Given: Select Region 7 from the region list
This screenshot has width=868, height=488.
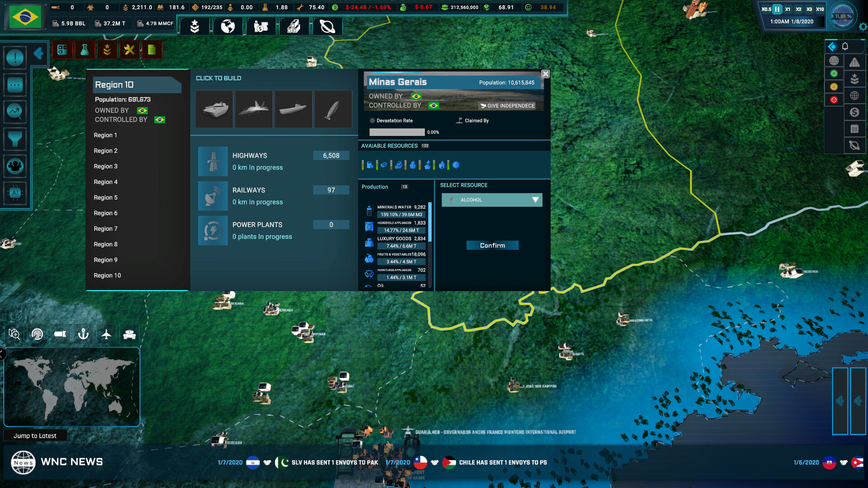Looking at the screenshot, I should coord(106,229).
